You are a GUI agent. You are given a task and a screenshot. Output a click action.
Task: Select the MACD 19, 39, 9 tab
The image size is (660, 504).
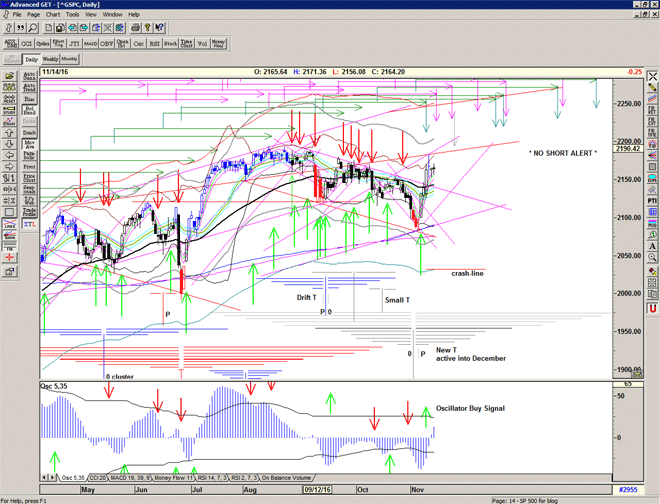coord(133,478)
